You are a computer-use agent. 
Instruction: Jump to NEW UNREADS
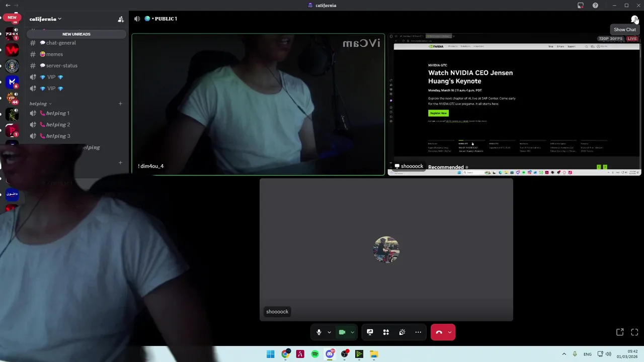[x=76, y=34]
